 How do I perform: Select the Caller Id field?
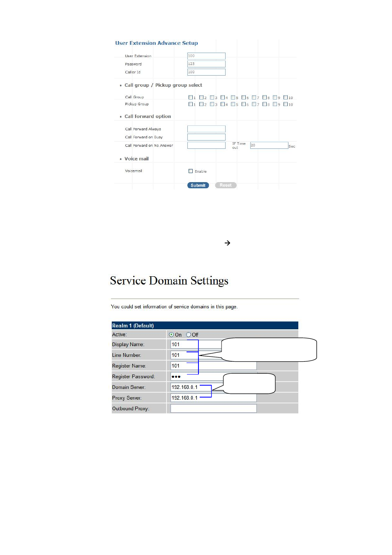point(206,72)
